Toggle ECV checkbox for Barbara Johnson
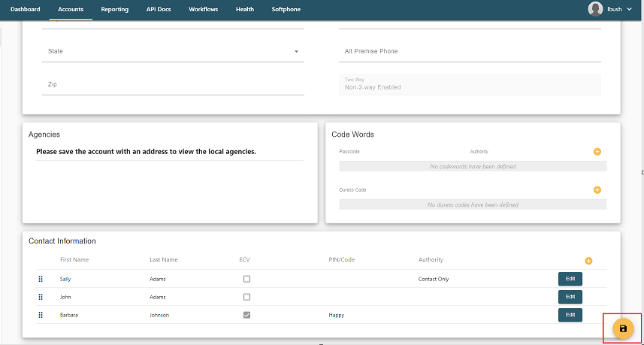This screenshot has height=345, width=644. (x=246, y=315)
